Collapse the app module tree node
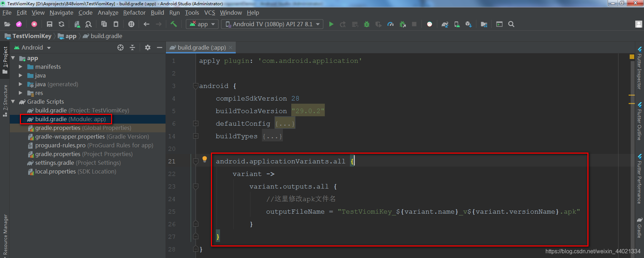Screen dimensions: 644x258 pos(13,58)
